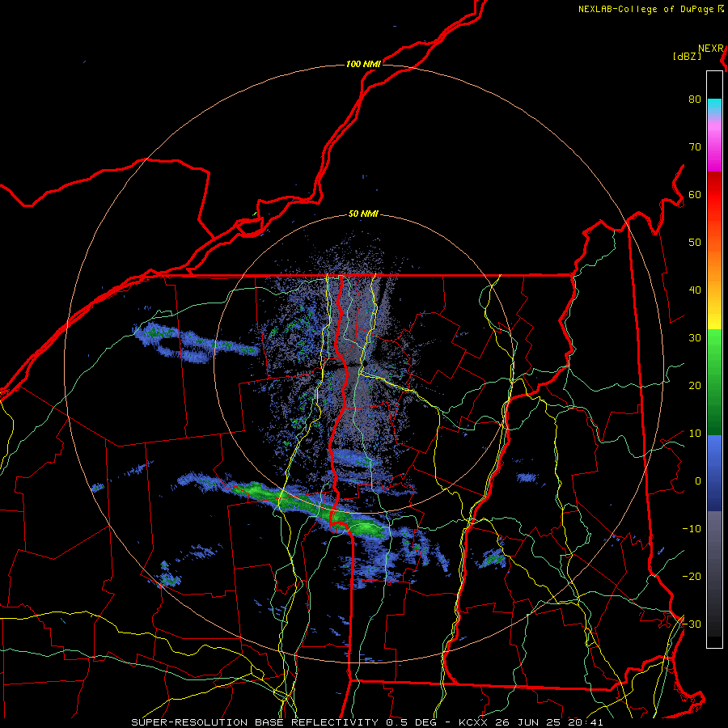Select the 0 value on dBZ scale
The image size is (728, 728).
pyautogui.click(x=698, y=481)
